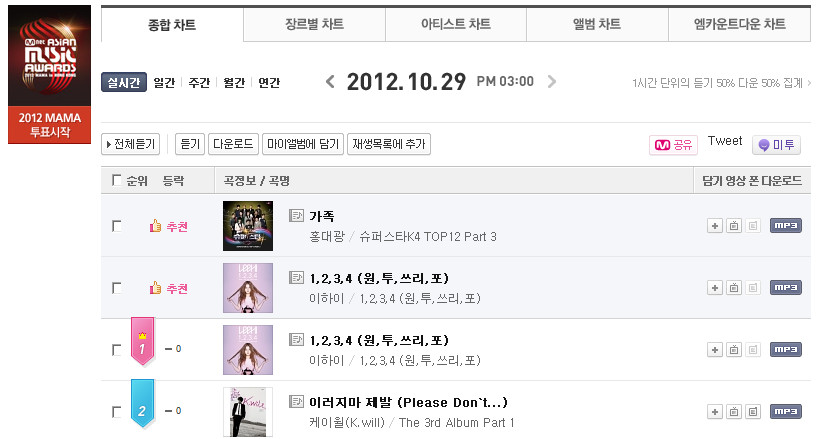Open the 2012 MAMA voting banner

point(50,74)
